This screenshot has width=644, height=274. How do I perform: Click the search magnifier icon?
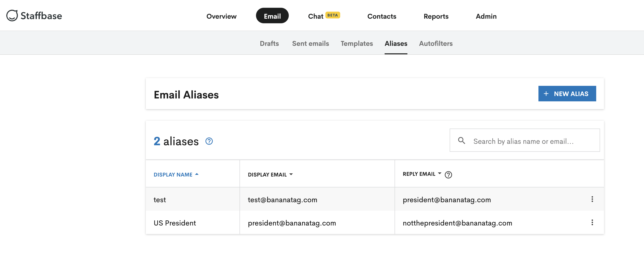tap(462, 141)
